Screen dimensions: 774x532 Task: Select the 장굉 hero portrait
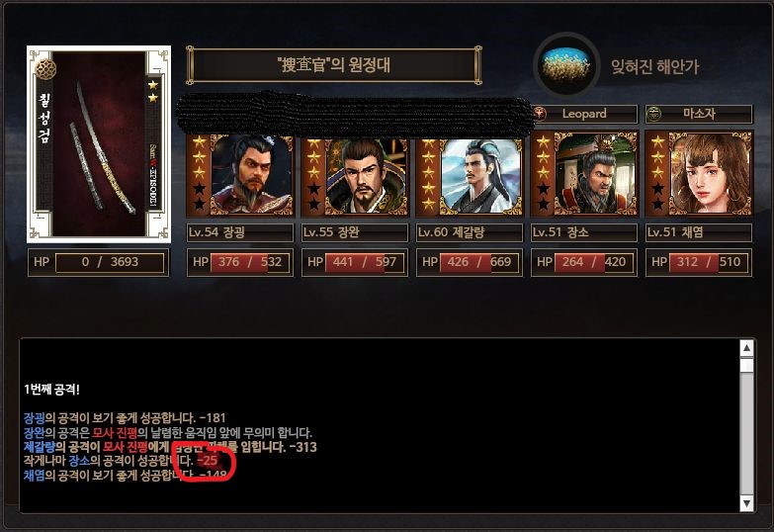point(240,174)
